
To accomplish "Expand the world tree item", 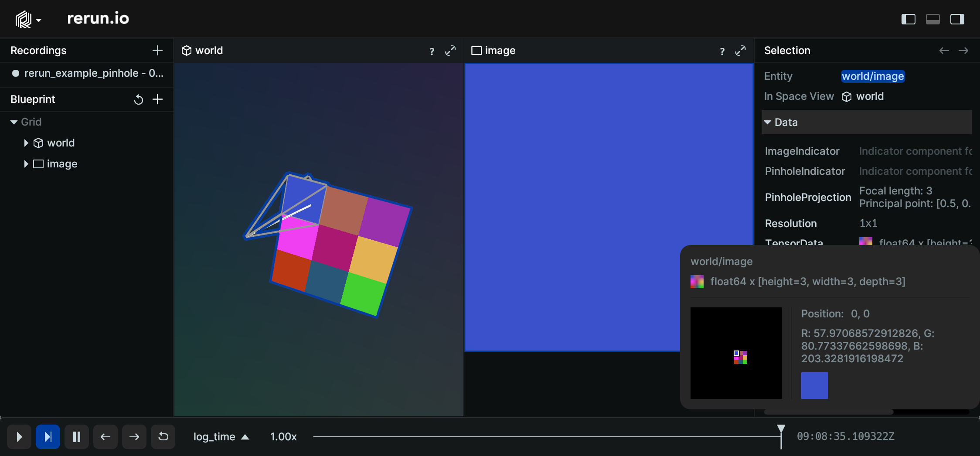I will point(26,143).
